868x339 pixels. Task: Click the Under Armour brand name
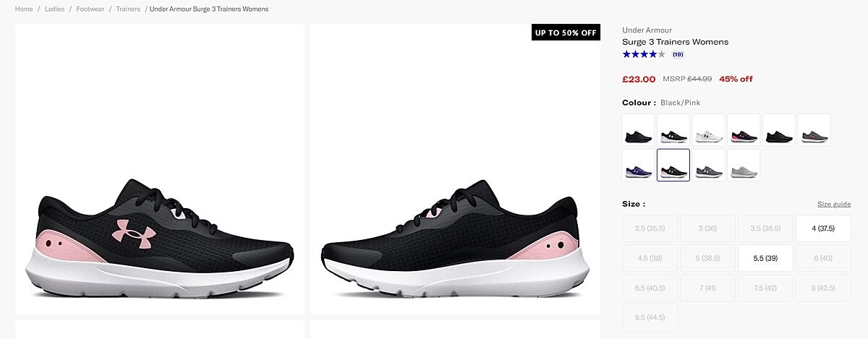647,30
